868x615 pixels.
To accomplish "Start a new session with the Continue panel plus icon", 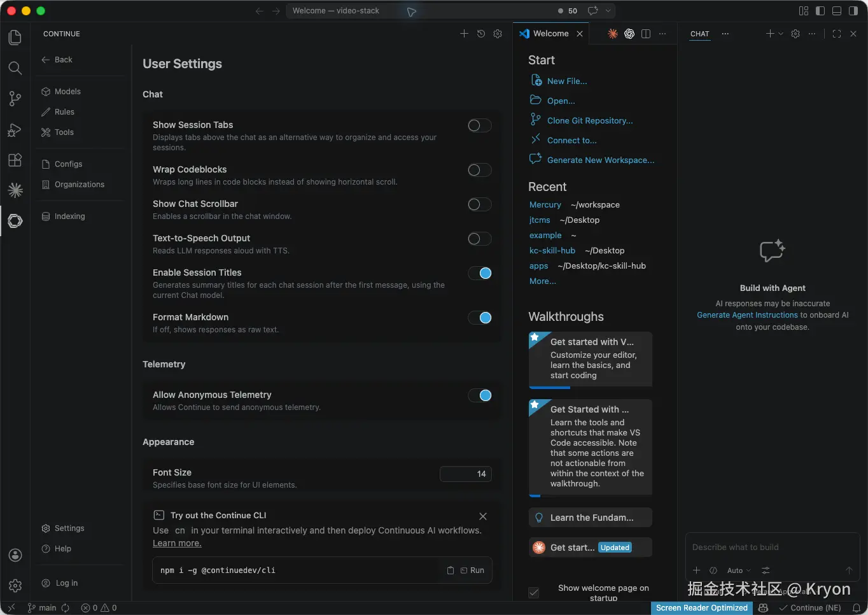I will tap(464, 34).
